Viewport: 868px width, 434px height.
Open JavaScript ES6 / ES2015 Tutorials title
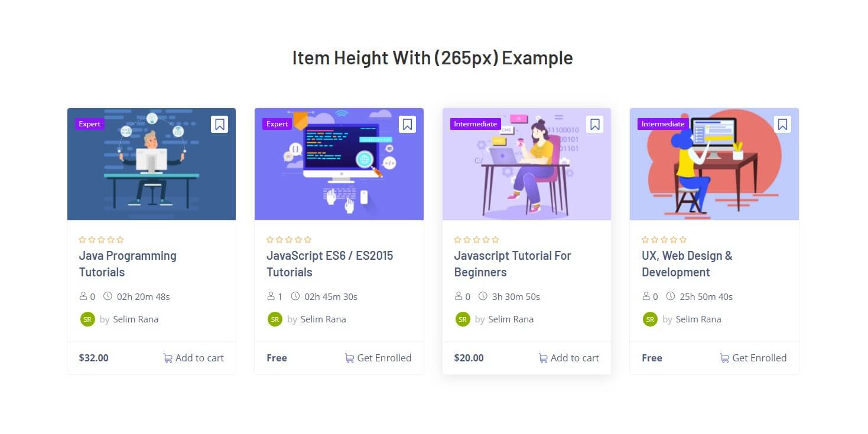tap(330, 264)
